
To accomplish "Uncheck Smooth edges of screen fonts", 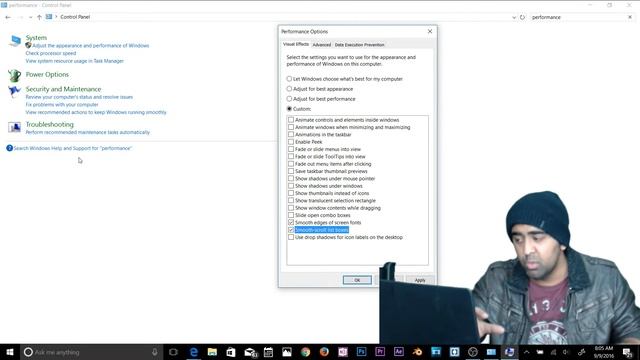I will [x=291, y=222].
